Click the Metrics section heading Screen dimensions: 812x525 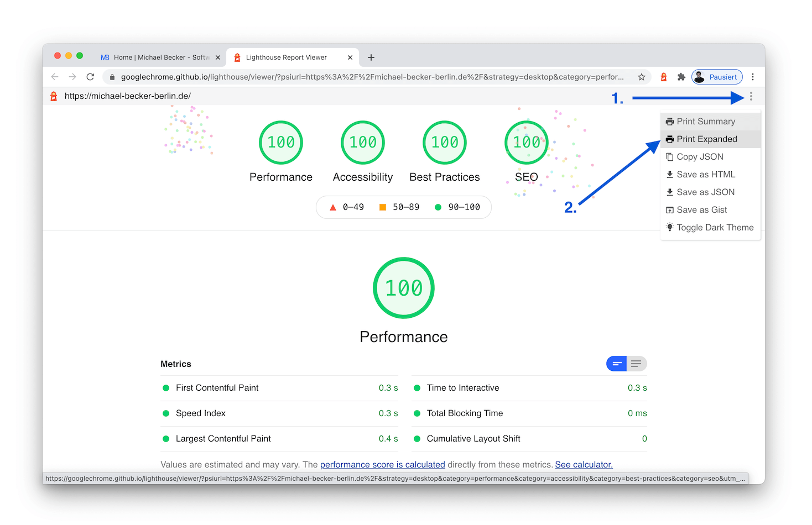pos(176,364)
